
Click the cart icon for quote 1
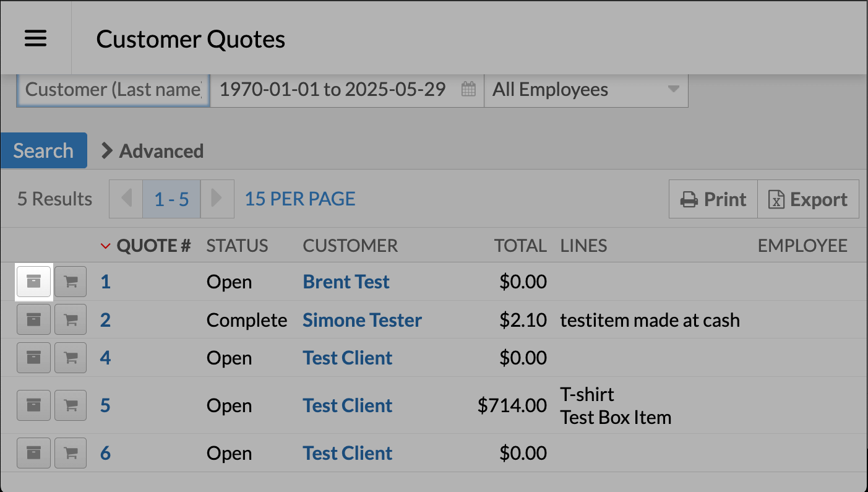point(71,282)
